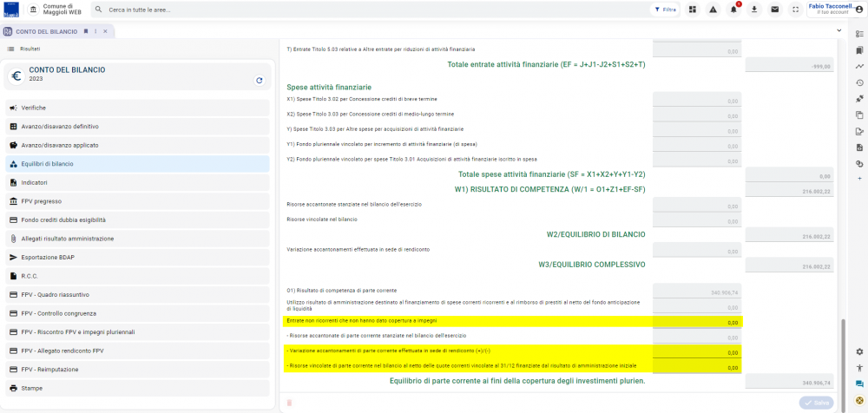Edit 'Variazione accantonamenti di parte corrente' value field
The width and height of the screenshot is (868, 413).
coord(697,352)
